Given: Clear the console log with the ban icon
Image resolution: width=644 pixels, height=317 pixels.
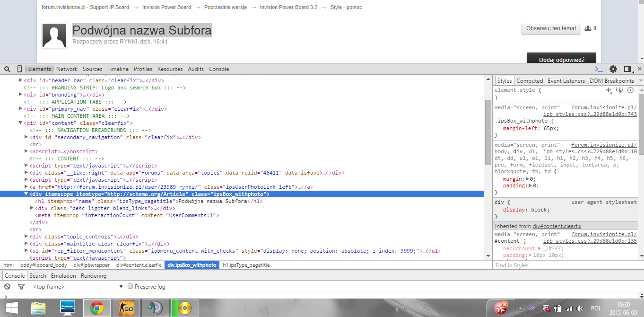Looking at the screenshot, I should point(7,287).
